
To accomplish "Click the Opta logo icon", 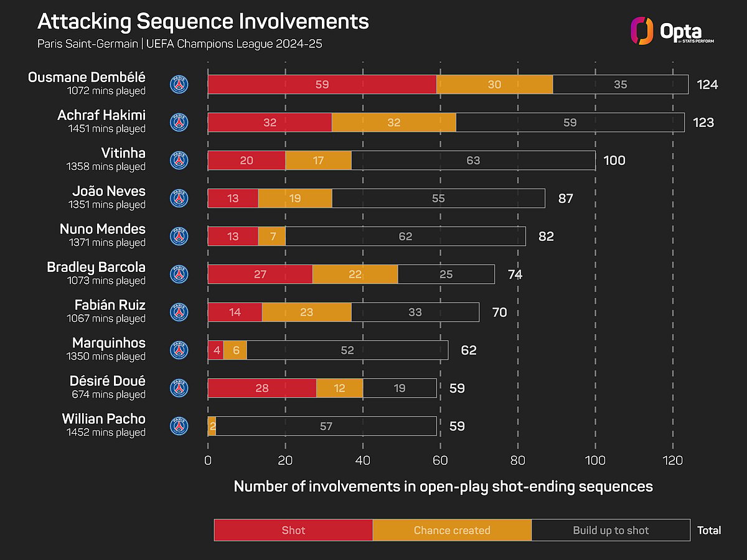I will click(x=642, y=30).
